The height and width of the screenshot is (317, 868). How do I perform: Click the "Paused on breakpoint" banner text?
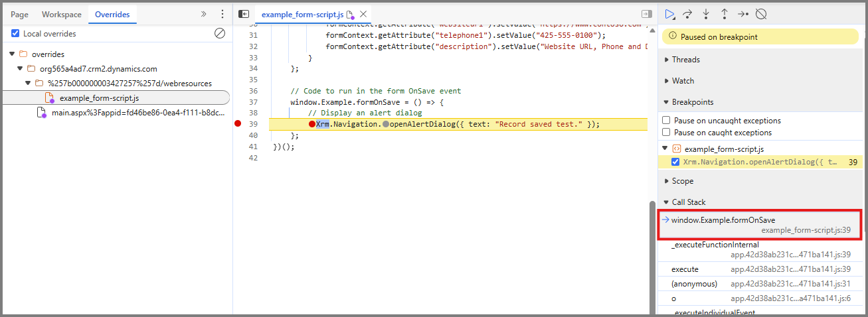pos(719,37)
